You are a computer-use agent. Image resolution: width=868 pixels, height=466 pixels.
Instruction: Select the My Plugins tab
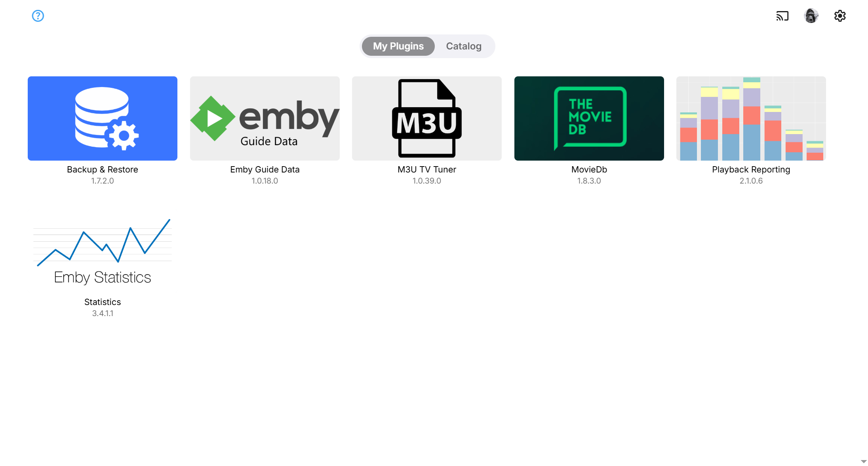click(x=398, y=46)
